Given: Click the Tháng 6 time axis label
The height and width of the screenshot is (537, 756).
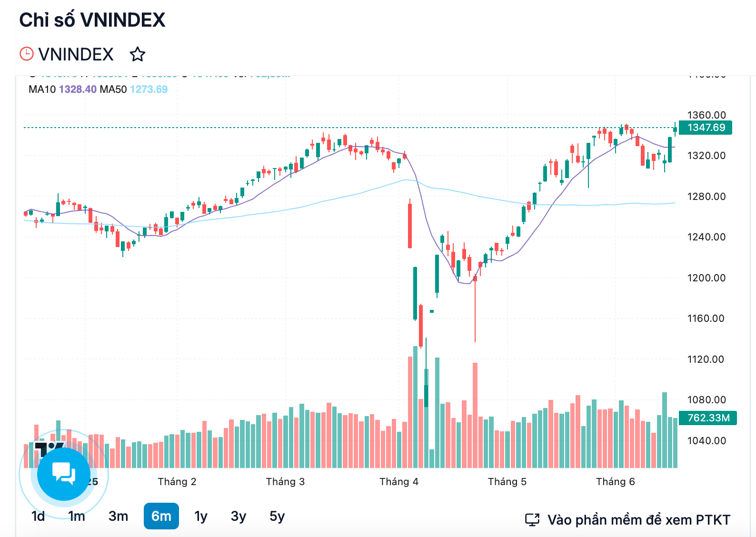Looking at the screenshot, I should (616, 482).
